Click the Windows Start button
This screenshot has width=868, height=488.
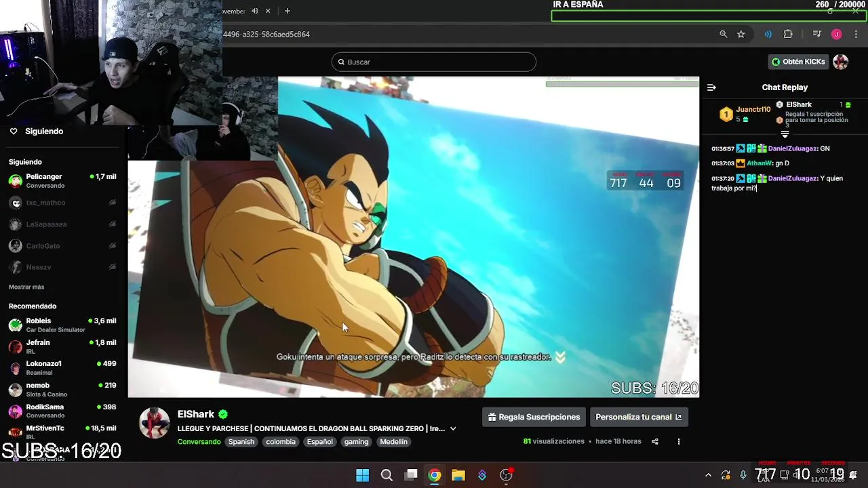click(x=363, y=475)
